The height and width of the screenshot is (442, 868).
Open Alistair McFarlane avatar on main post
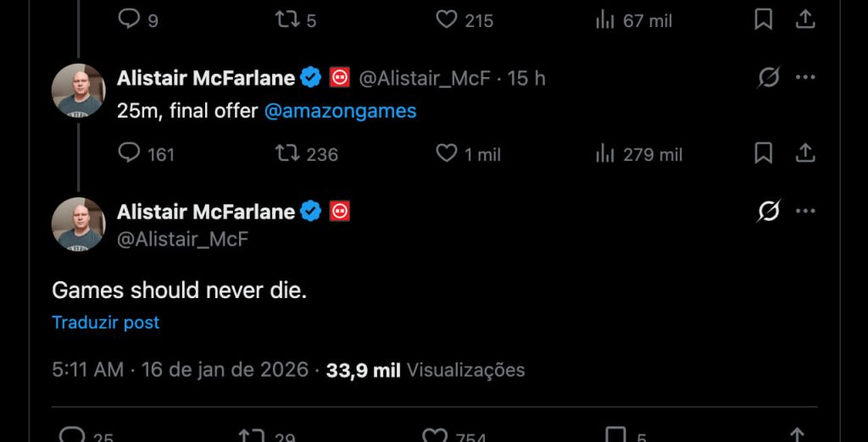(x=78, y=224)
